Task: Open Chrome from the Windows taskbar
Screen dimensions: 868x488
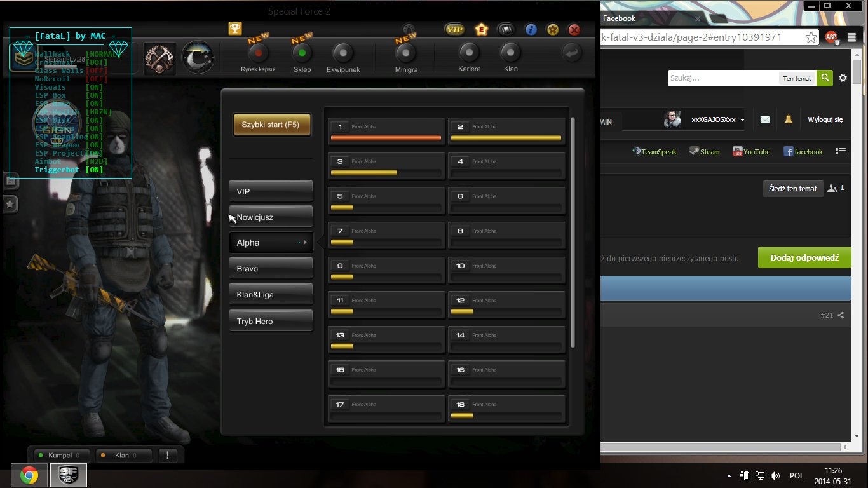Action: (29, 475)
